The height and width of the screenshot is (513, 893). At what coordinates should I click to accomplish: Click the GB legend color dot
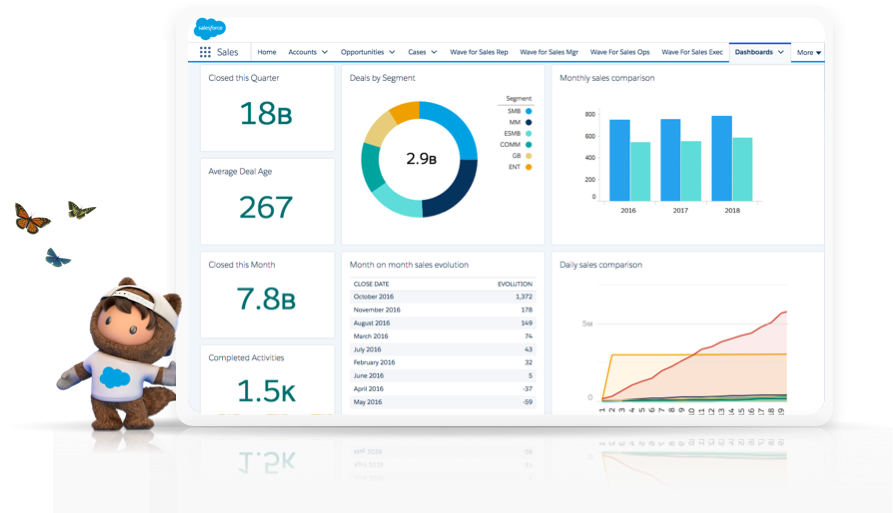529,155
